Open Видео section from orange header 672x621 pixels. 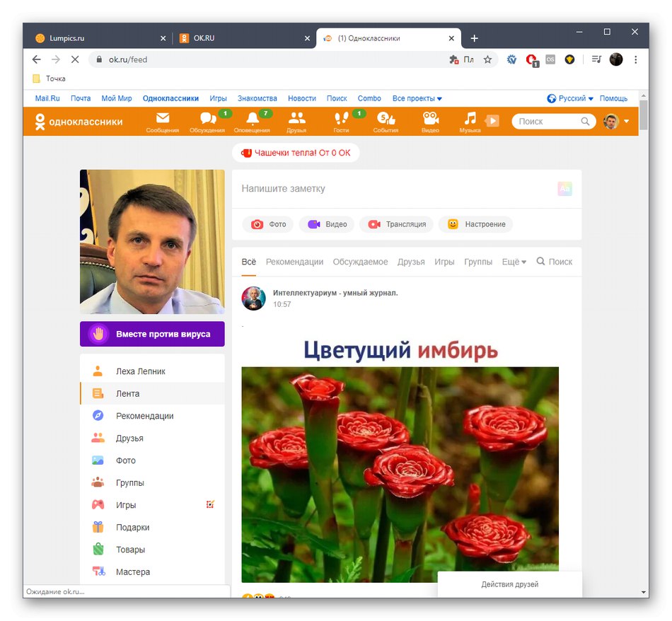(x=430, y=120)
